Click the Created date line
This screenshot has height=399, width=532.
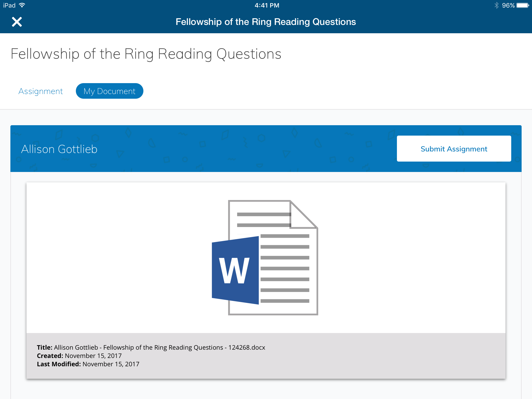pos(79,356)
